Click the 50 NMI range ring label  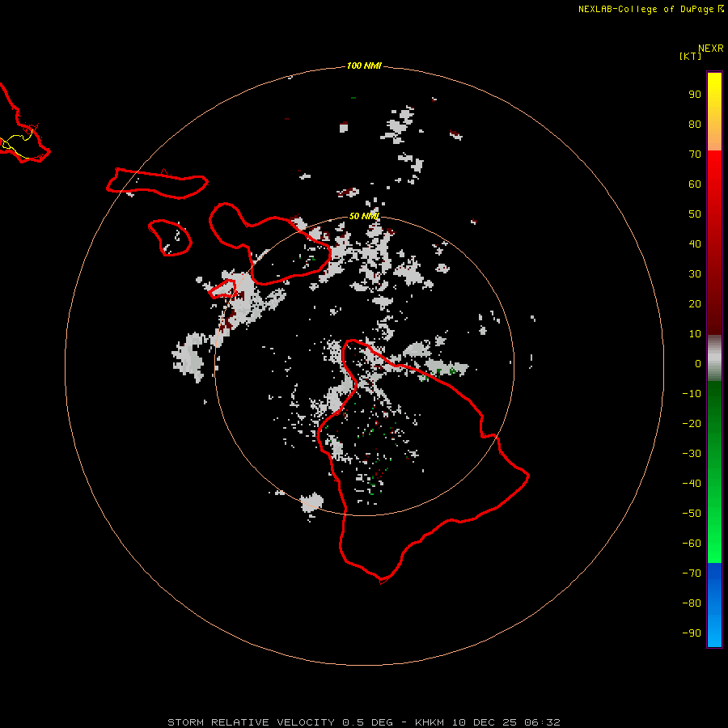pyautogui.click(x=364, y=216)
